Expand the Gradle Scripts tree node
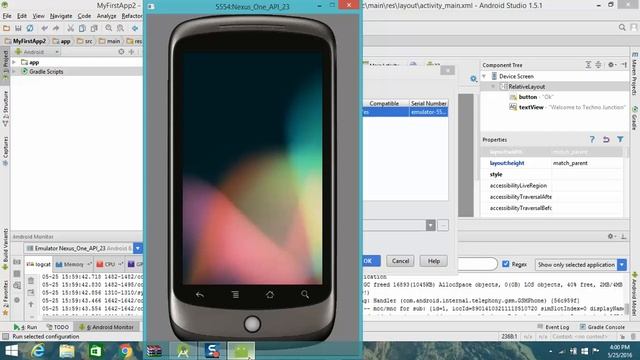Image resolution: width=640 pixels, height=360 pixels. [14, 71]
